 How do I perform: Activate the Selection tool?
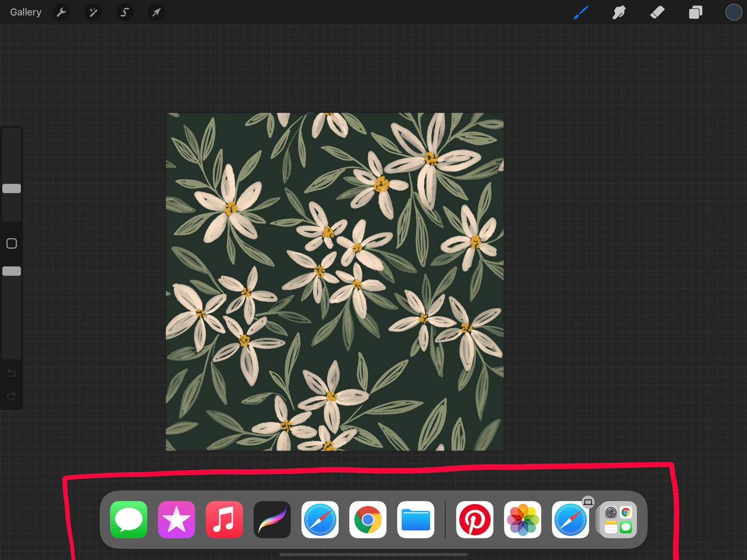[x=124, y=12]
